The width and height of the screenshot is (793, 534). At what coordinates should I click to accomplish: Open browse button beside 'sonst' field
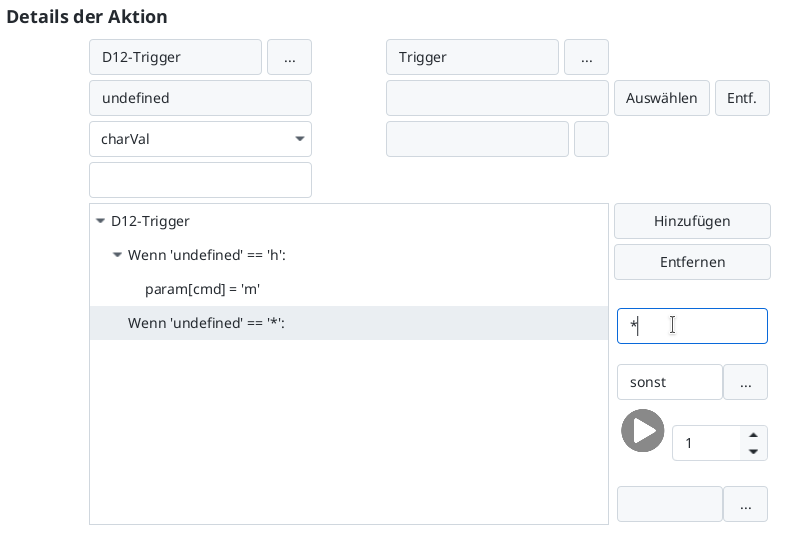[745, 382]
